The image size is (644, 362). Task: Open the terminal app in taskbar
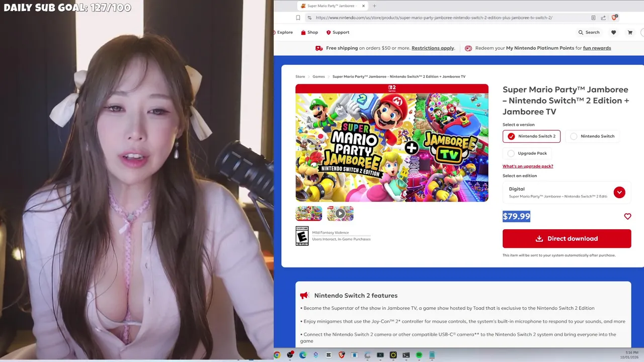tap(406, 355)
